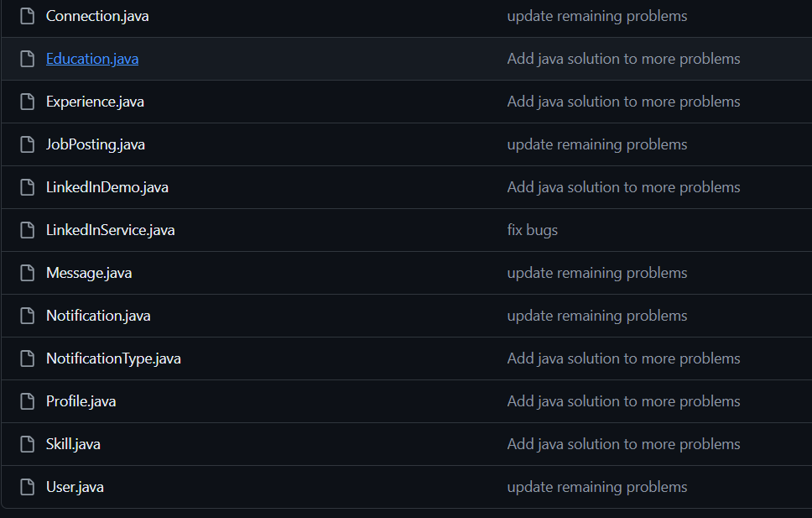Open LinkedInDemo.java file
812x518 pixels.
107,187
